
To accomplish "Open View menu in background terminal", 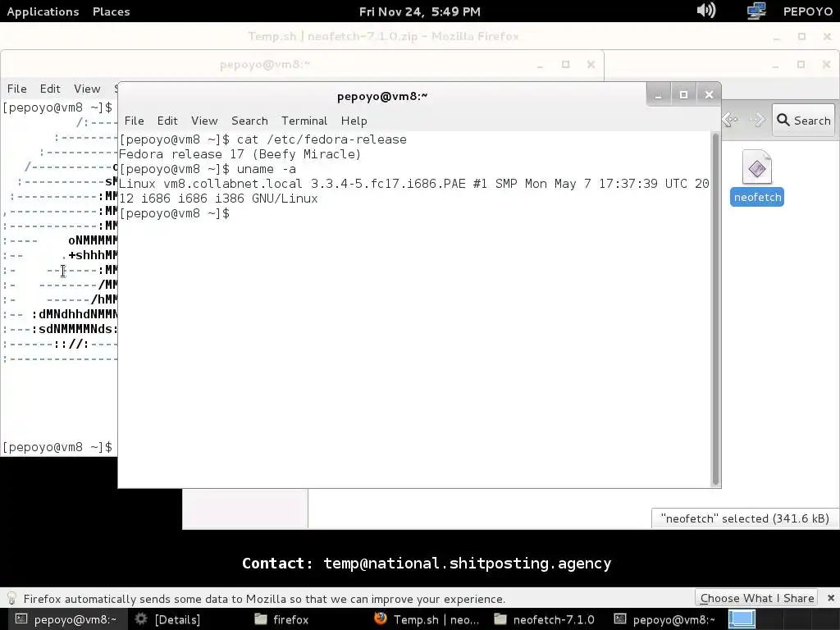I will 87,89.
